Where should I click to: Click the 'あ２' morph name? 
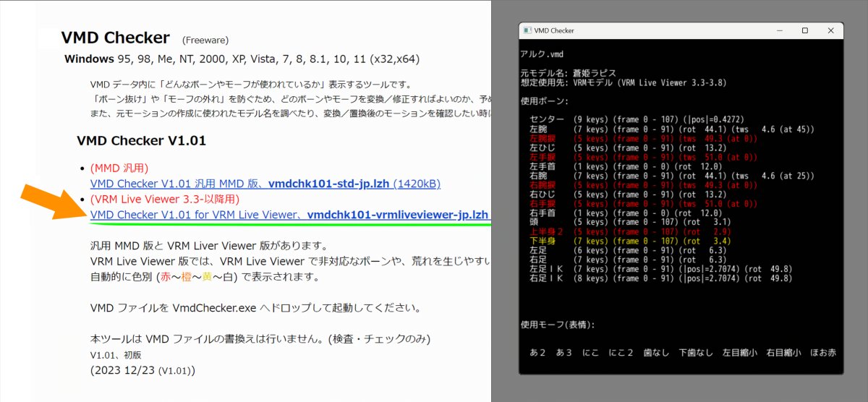pos(538,353)
